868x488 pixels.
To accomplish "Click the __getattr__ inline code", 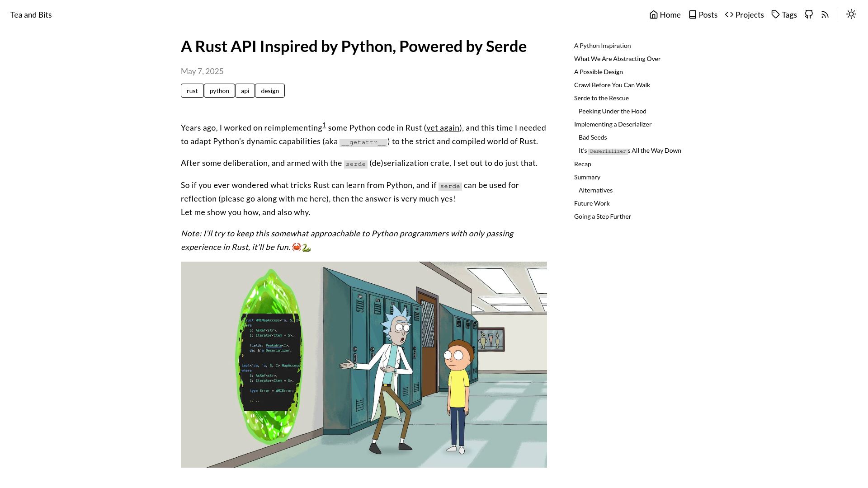I will 363,142.
